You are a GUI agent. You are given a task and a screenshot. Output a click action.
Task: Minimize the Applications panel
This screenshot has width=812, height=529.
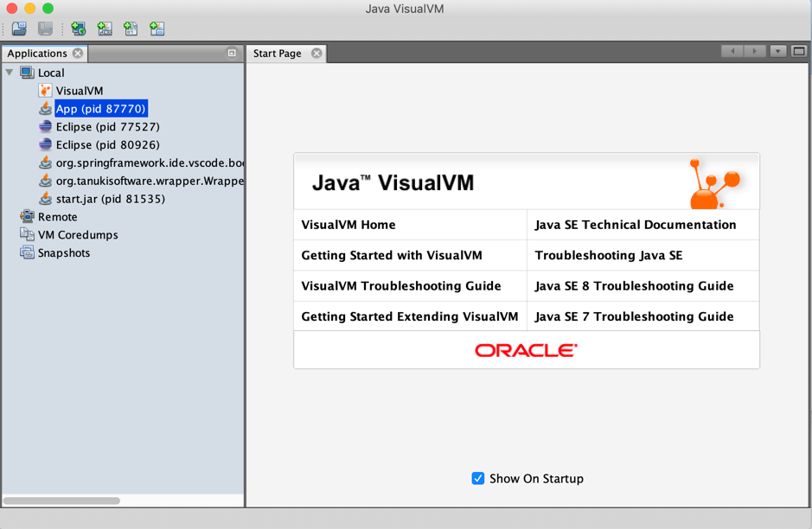click(x=231, y=53)
